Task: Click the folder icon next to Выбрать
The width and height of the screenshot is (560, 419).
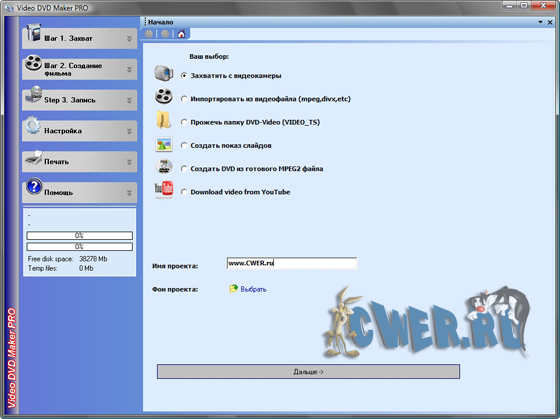Action: [x=233, y=289]
